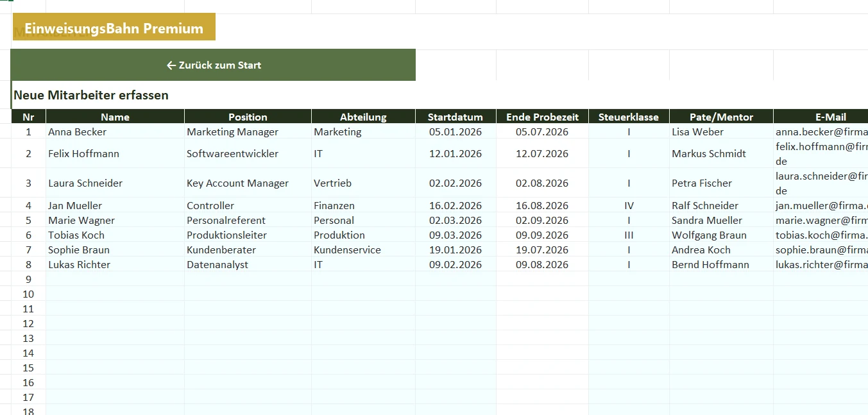The height and width of the screenshot is (415, 868).
Task: Click the Abteilung column header
Action: point(363,117)
